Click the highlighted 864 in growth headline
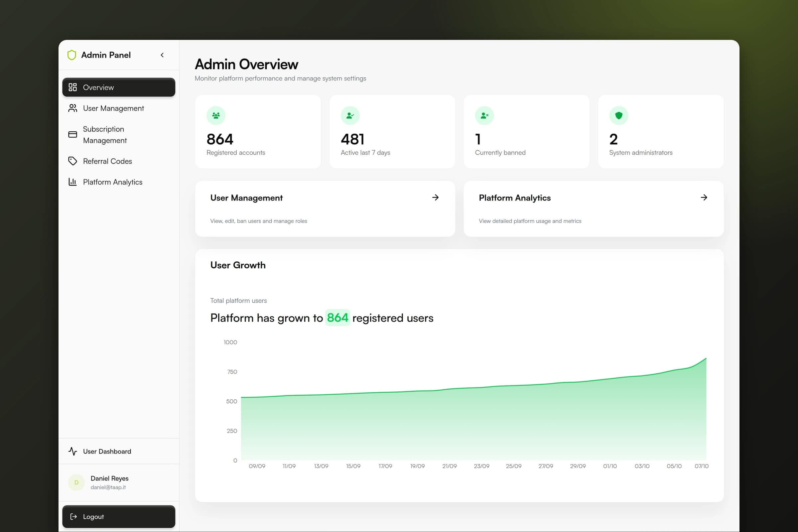 pos(337,318)
